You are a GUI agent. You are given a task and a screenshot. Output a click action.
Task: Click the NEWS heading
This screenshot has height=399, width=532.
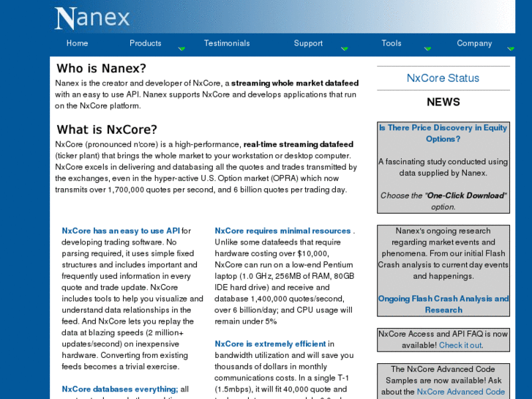tap(443, 102)
